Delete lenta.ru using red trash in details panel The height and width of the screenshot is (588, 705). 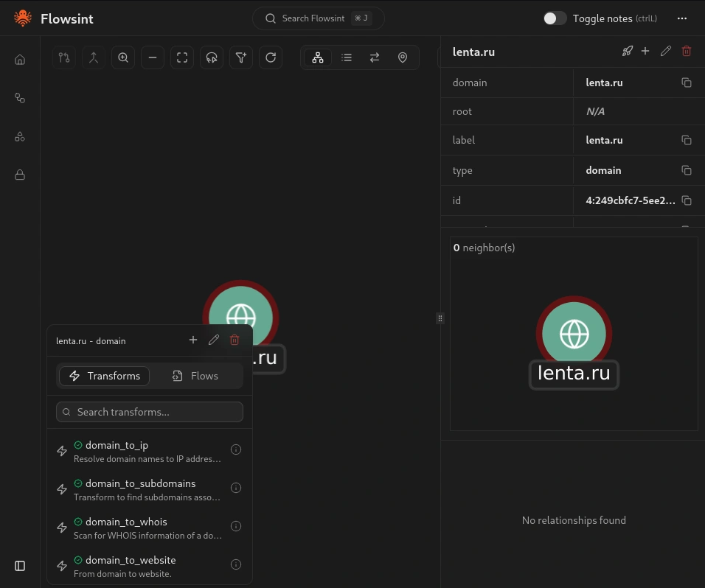tap(687, 51)
